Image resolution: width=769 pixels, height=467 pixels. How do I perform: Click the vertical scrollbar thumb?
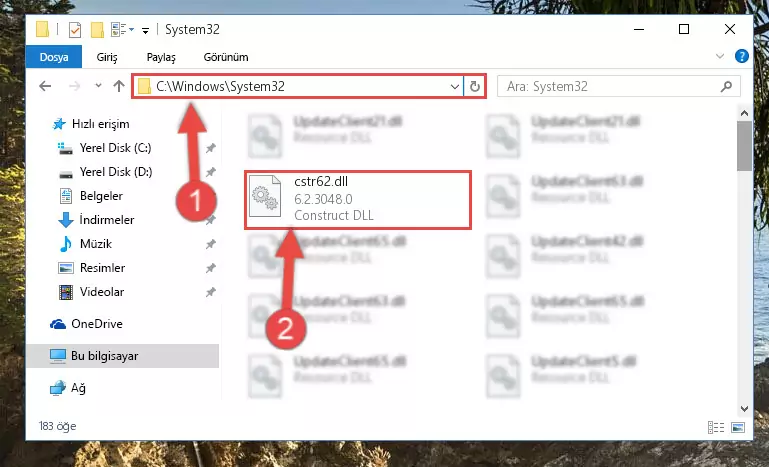(744, 146)
